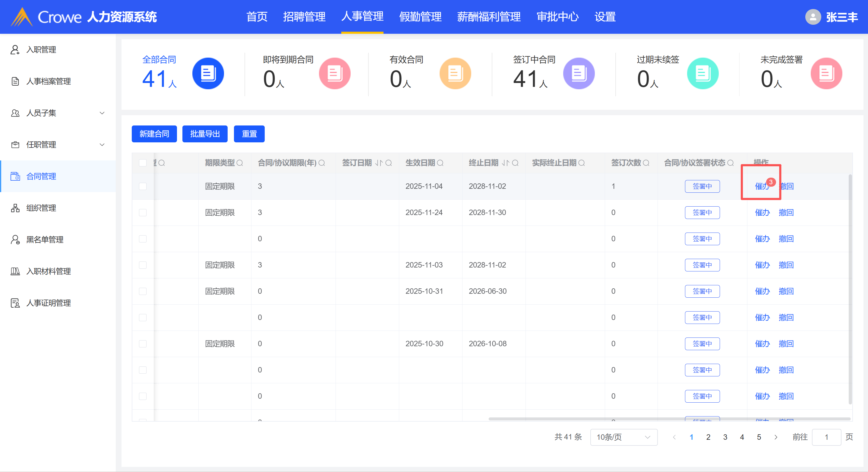Viewport: 868px width, 472px height.
Task: Click the 新建合同 button
Action: [154, 134]
